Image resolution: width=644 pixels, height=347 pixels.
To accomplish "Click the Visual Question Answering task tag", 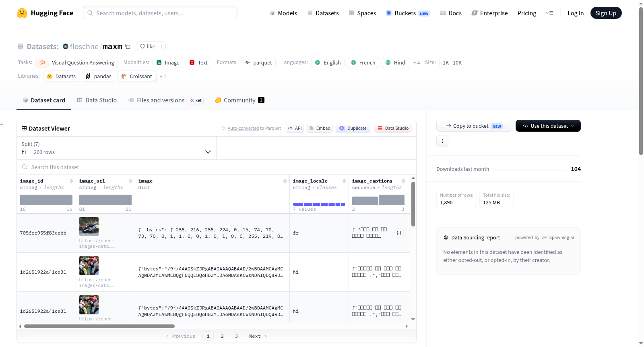I will 77,62.
